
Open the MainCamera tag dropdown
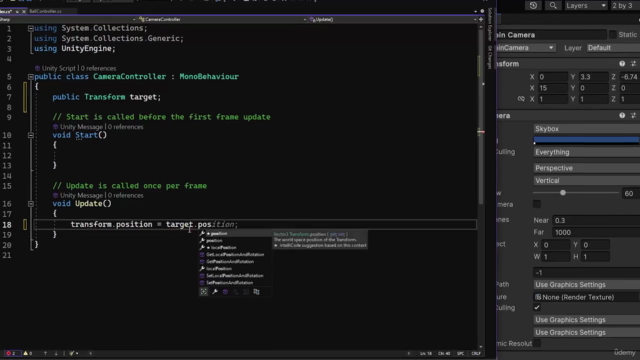tap(526, 48)
